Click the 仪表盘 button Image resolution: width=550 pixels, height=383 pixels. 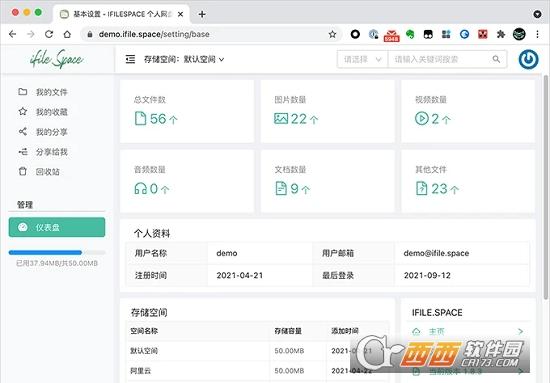point(57,227)
